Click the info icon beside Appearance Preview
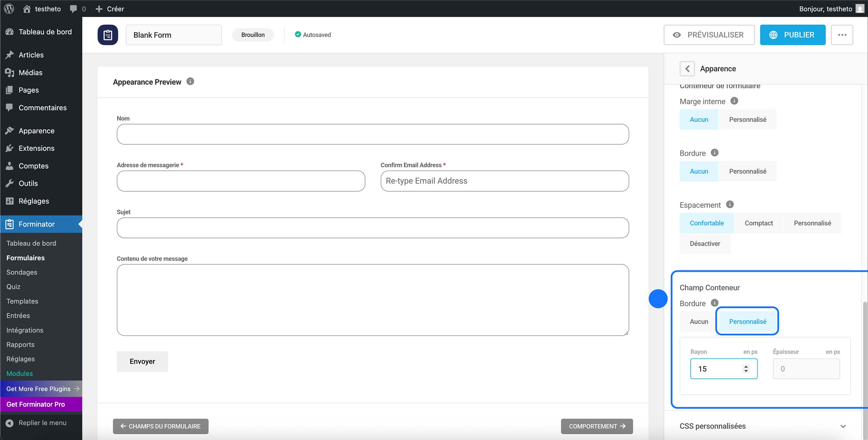Viewport: 868px width, 440px height. [190, 81]
